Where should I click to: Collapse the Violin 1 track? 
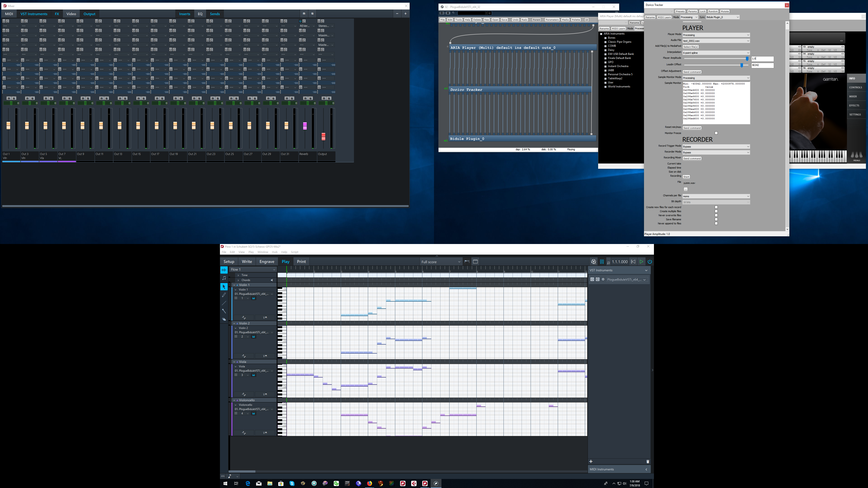click(x=234, y=285)
